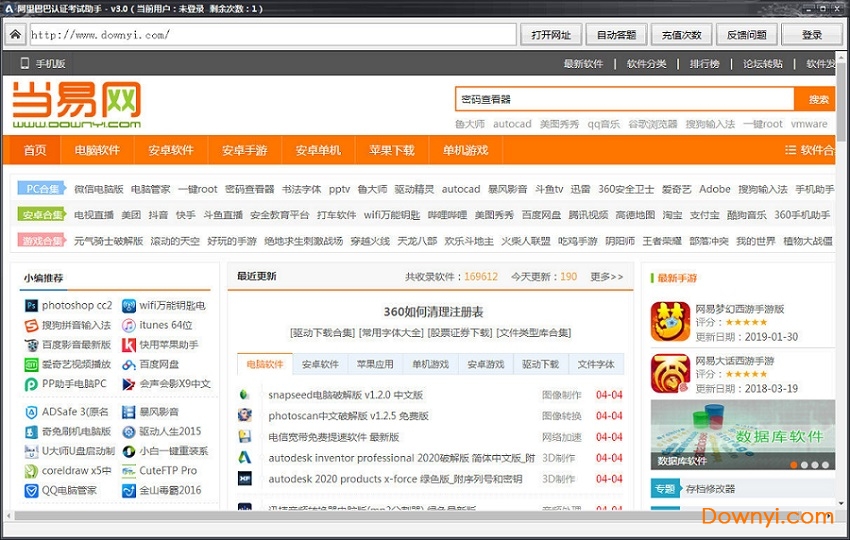Switch to the 安卓软件 tab
Screen dimensions: 850x540
pos(320,365)
